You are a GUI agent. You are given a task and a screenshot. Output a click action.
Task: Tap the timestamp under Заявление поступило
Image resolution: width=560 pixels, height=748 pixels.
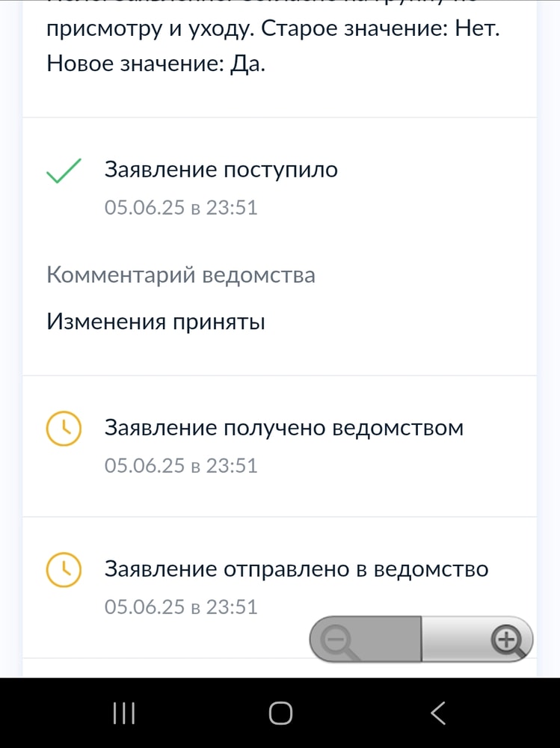[x=181, y=207]
